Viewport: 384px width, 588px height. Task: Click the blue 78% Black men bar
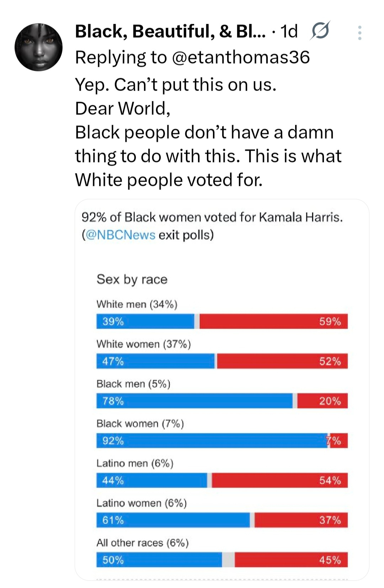point(194,401)
